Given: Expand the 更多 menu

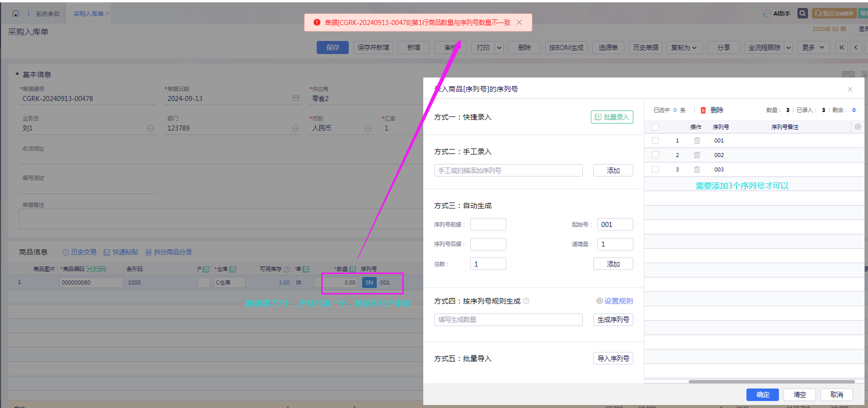Looking at the screenshot, I should click(x=813, y=47).
